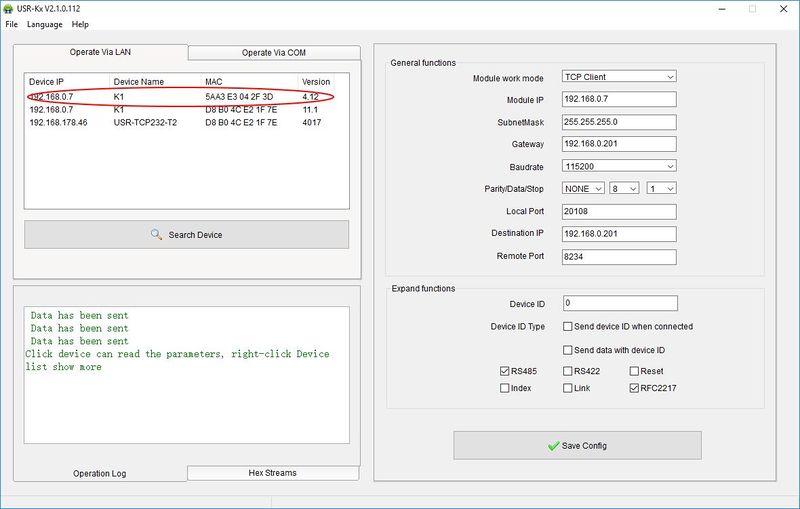
Task: Click the MAC column header
Action: pyautogui.click(x=249, y=82)
